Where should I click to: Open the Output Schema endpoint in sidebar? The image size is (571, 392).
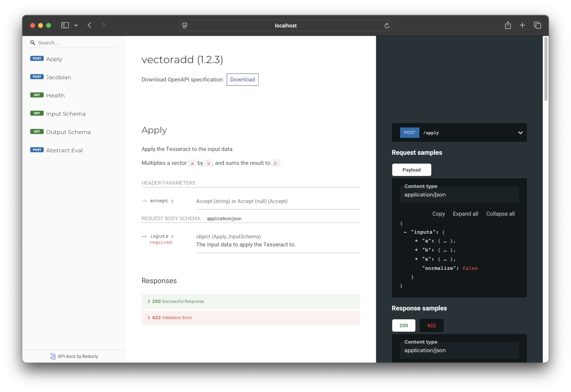point(74,132)
